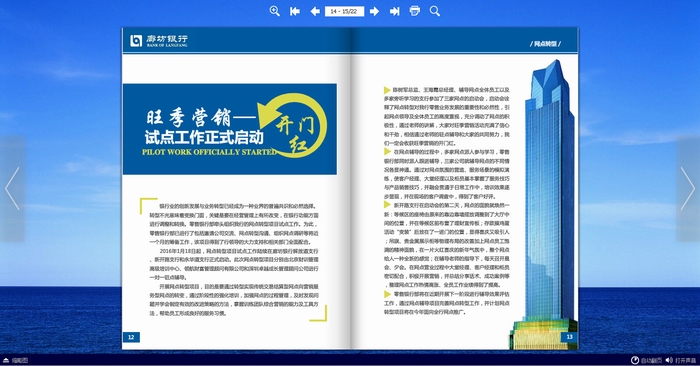Screen dimensions: 700x366
Task: Click the zoom-in magnifier icon
Action: pos(275,11)
